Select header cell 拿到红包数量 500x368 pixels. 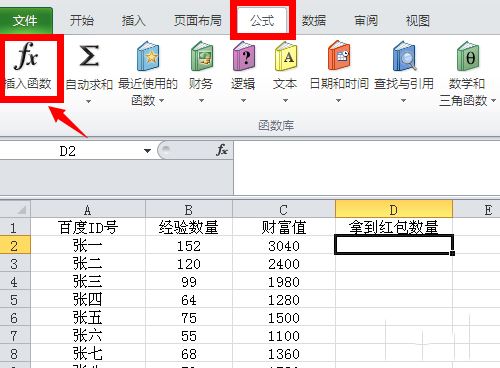click(x=394, y=227)
